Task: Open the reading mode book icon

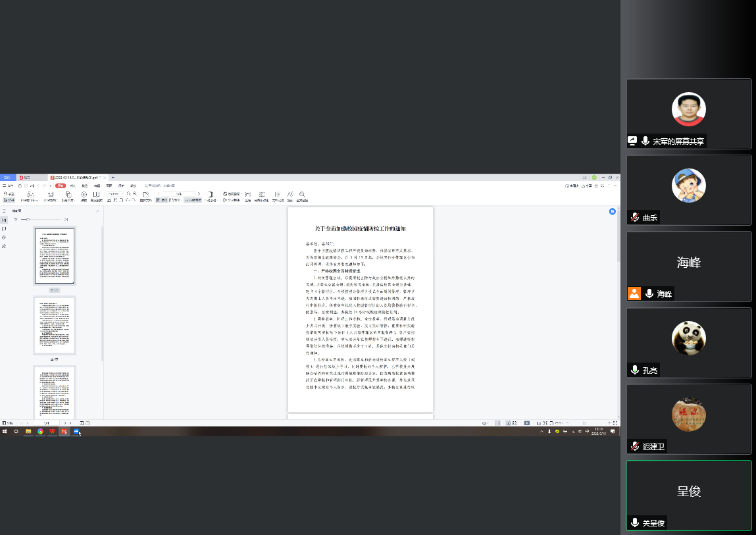Action: (96, 195)
